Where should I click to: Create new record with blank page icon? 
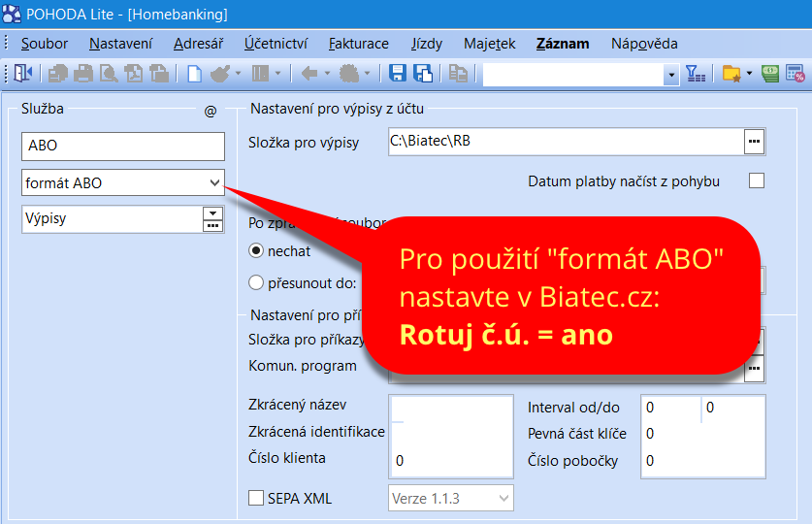[x=194, y=74]
